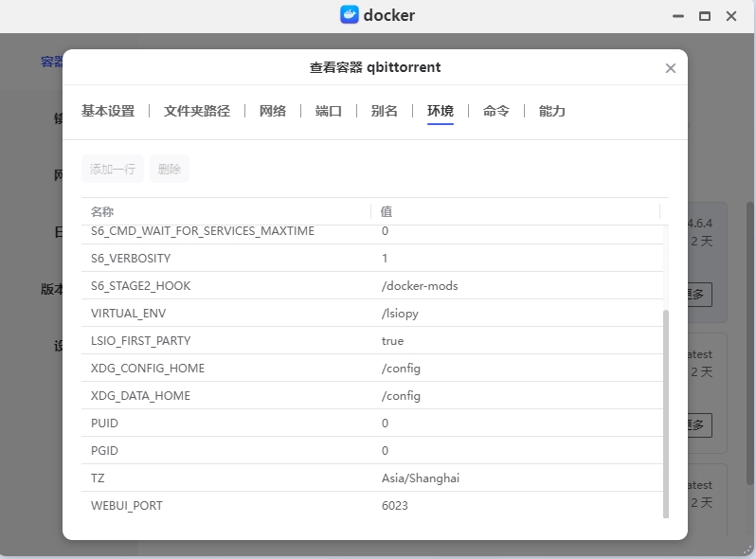The image size is (756, 559).
Task: Click the PUID value 0
Action: 385,424
